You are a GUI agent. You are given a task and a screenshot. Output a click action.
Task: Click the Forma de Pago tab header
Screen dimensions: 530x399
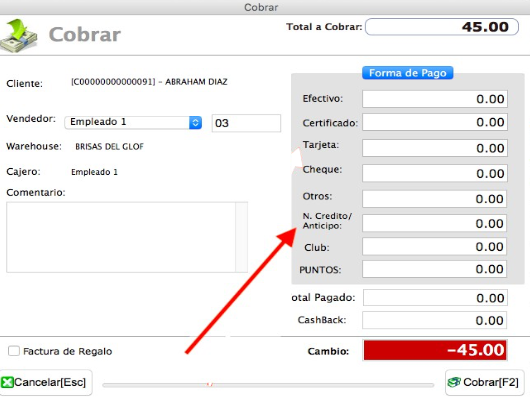coord(408,73)
